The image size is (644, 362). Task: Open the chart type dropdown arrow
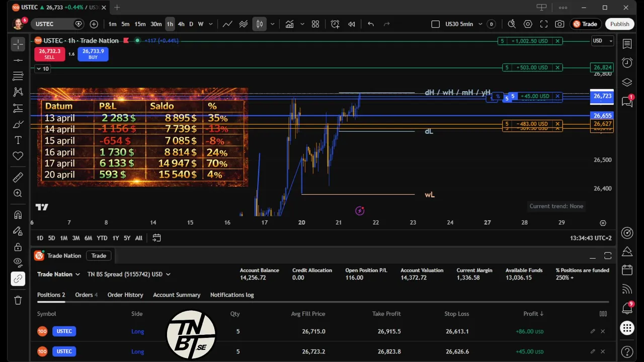[x=273, y=24]
